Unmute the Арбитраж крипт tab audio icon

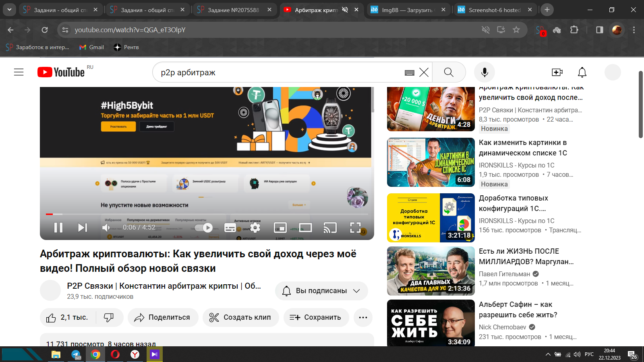[345, 10]
